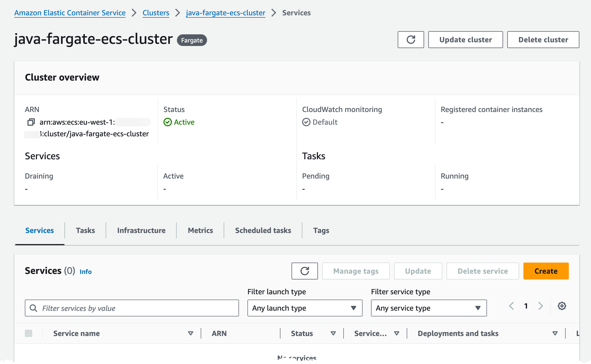Open the Any launch type dropdown

click(305, 308)
